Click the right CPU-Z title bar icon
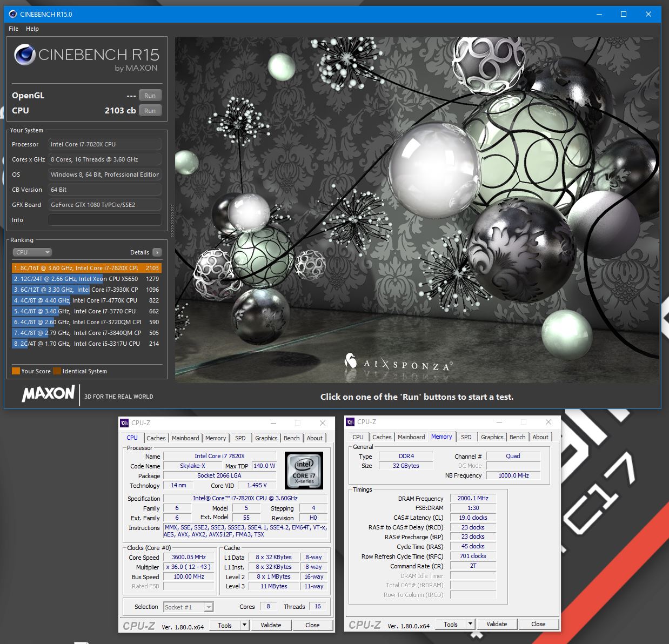Screen dimensions: 669x644 click(351, 422)
